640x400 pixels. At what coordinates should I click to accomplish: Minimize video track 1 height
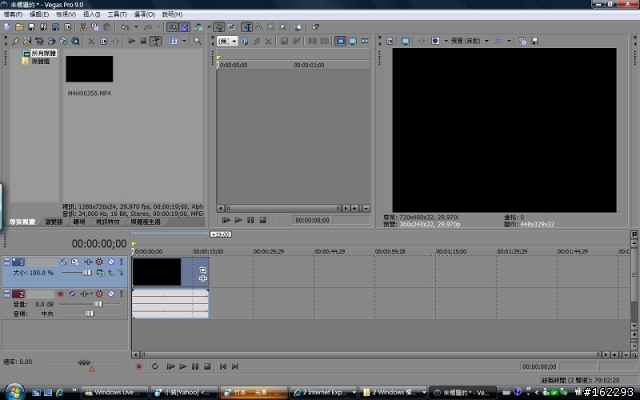coord(7,262)
